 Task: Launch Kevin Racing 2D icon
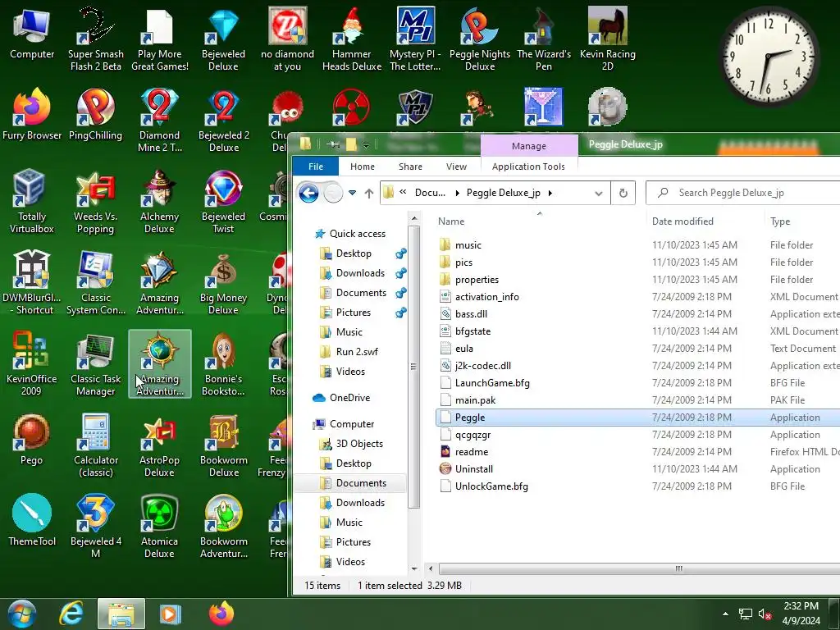click(608, 39)
